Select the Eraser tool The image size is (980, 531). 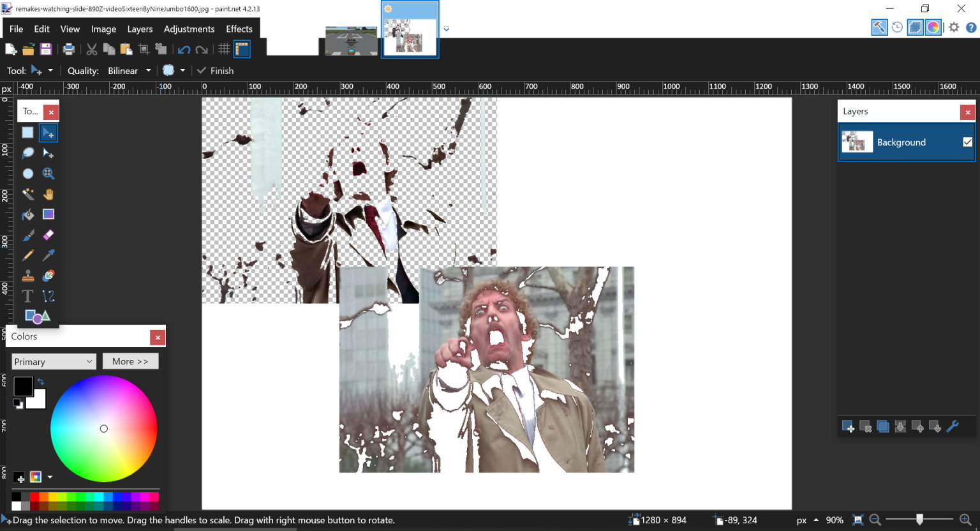[48, 235]
